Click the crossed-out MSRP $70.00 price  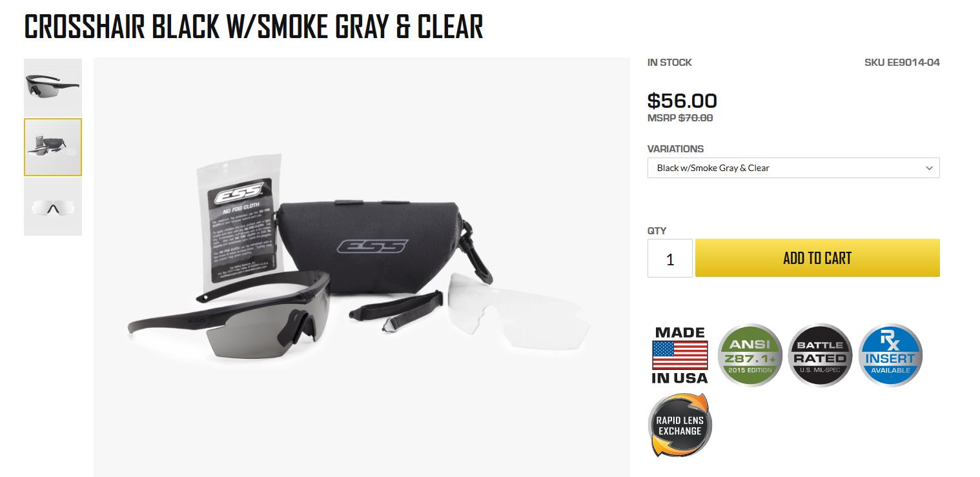coord(680,118)
